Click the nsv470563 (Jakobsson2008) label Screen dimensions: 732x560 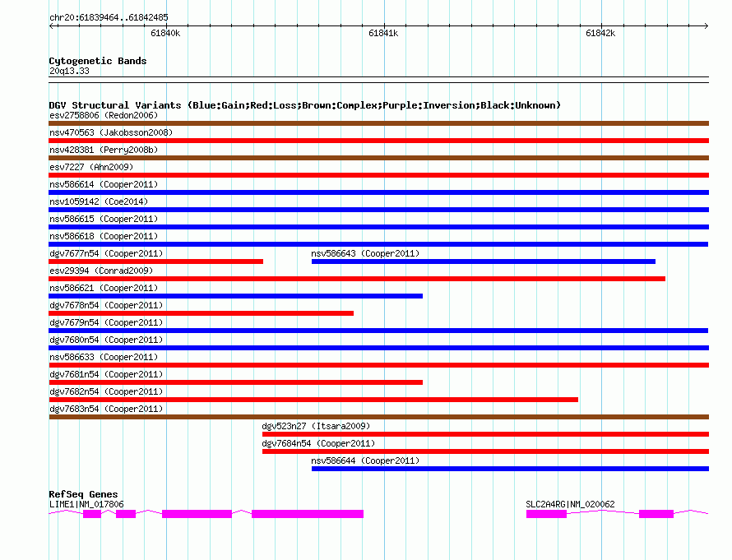tap(111, 132)
